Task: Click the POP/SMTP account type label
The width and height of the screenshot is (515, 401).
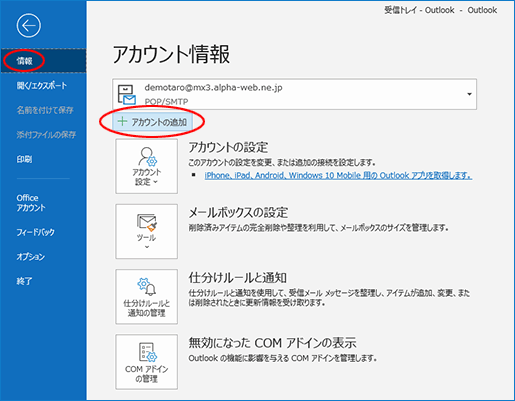Action: (166, 101)
